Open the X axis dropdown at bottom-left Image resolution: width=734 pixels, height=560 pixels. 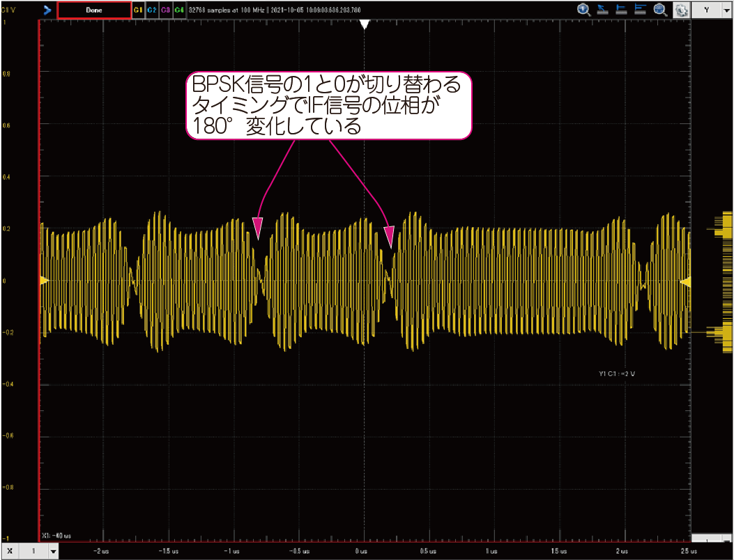point(53,551)
